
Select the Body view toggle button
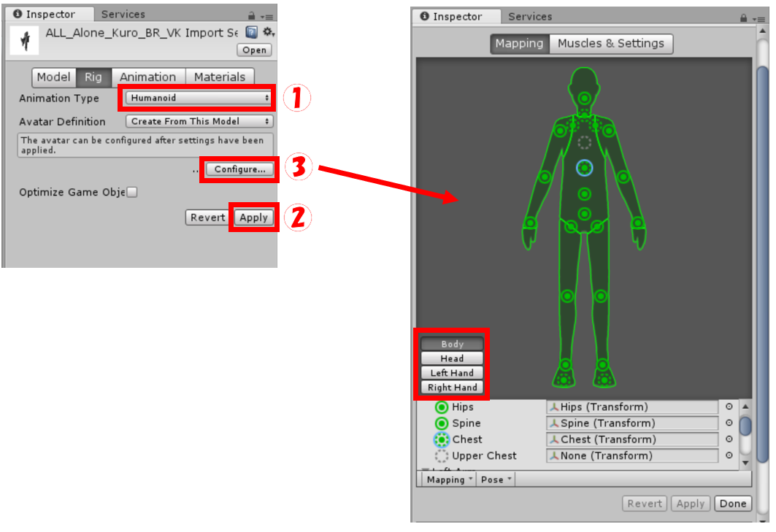452,344
